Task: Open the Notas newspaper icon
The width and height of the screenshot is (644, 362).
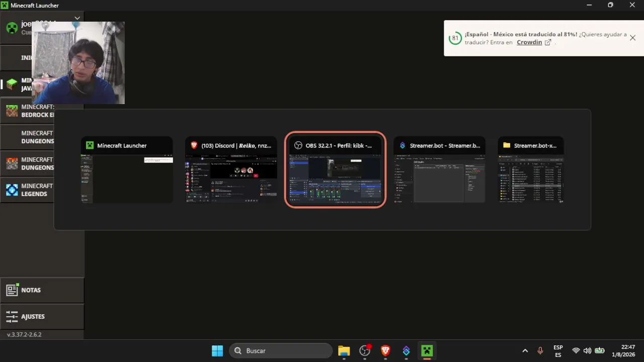Action: tap(12, 290)
